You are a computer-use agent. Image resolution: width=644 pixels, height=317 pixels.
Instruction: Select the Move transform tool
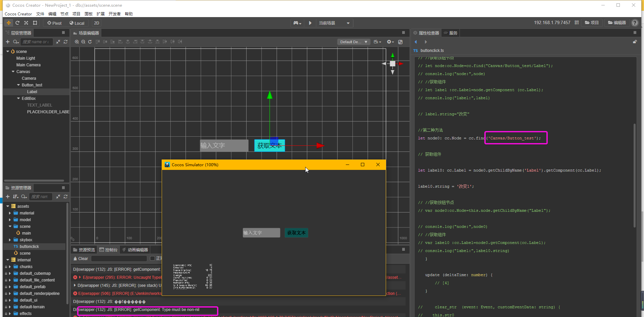point(9,23)
